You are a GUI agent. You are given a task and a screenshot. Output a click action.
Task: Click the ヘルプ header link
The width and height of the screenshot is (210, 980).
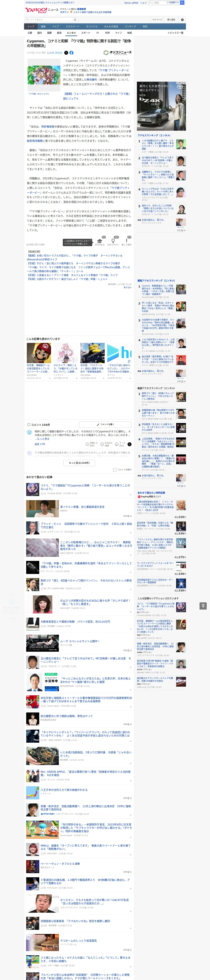[143, 3]
